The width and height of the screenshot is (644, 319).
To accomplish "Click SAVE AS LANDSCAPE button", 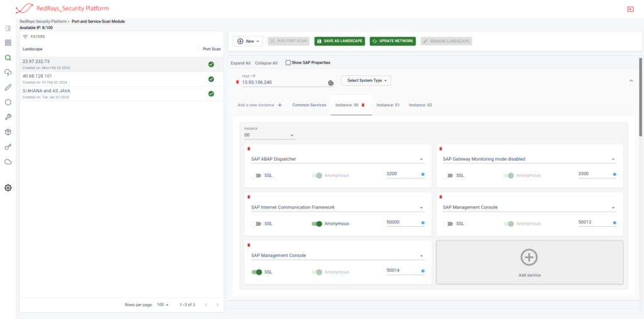I will click(x=340, y=41).
